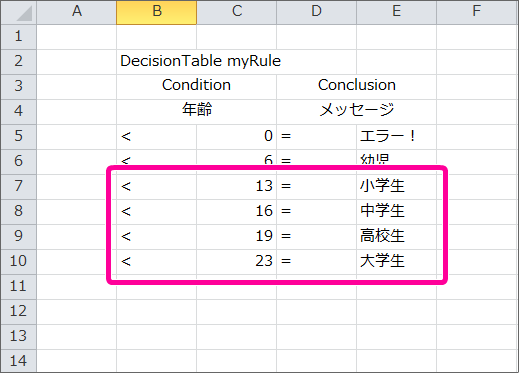The image size is (519, 373).
Task: Click the cell containing 13
Action: [x=236, y=187]
